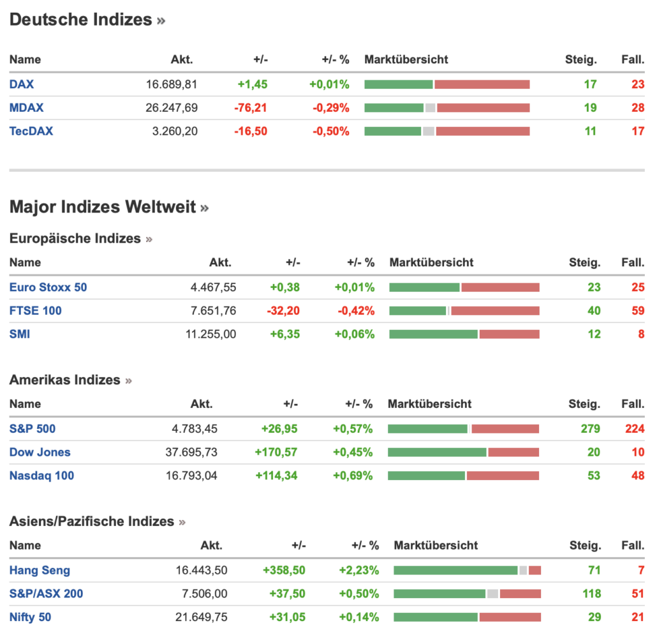
Task: Select the Hang Seng value 16.443,50
Action: [x=202, y=571]
